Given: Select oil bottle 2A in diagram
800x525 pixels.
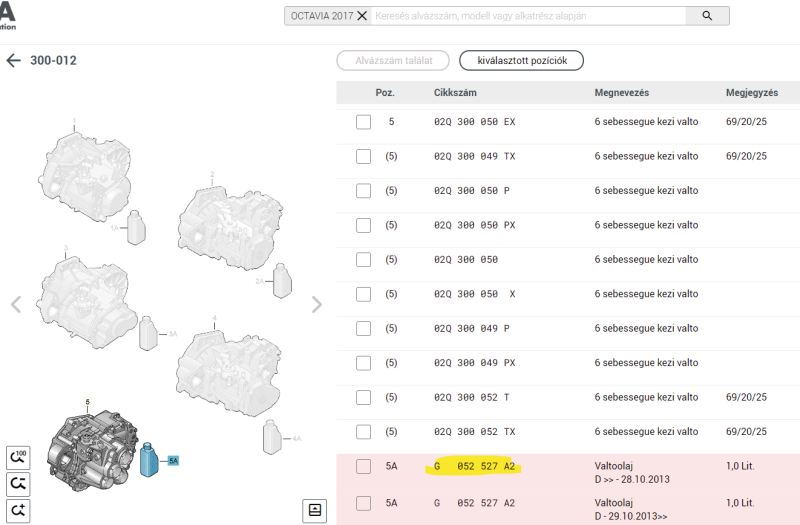Looking at the screenshot, I should click(282, 281).
